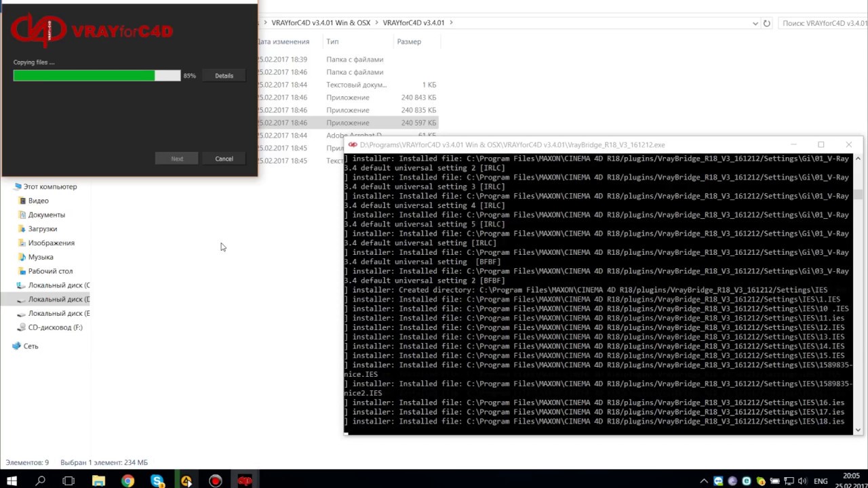The image size is (868, 488).
Task: Click 'VRAYforC4D v3.4.01 Win & OSX' breadcrumb
Action: click(x=321, y=23)
